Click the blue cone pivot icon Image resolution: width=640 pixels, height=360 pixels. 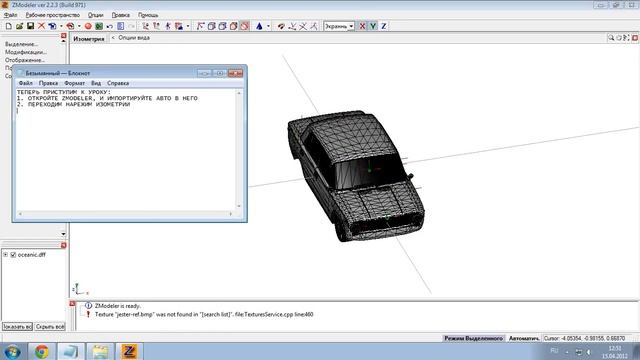point(259,26)
